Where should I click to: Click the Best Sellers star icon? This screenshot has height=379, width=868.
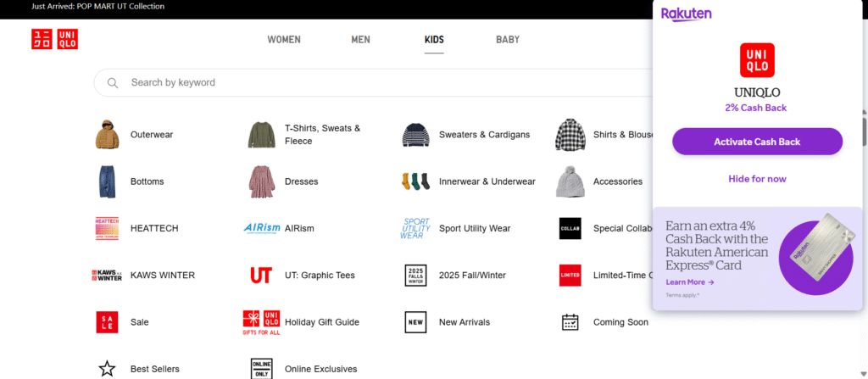[x=107, y=369]
